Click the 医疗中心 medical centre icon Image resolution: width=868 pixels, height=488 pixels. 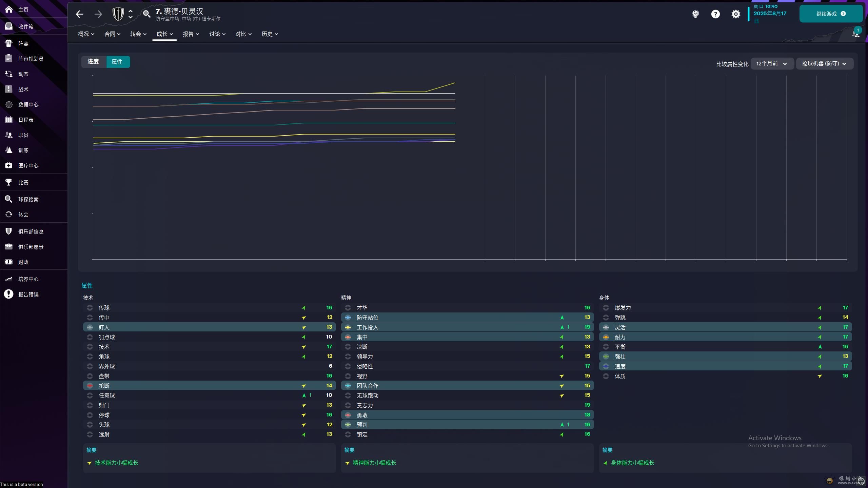(9, 165)
